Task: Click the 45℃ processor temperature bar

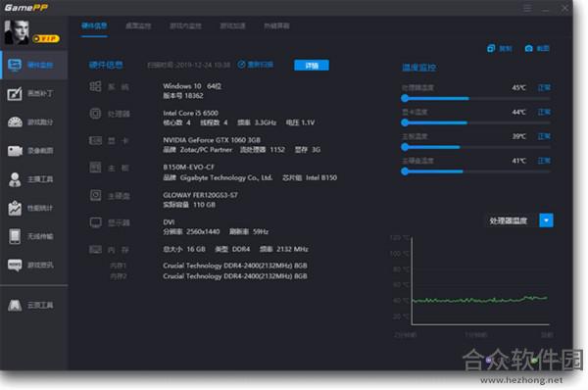Action: coord(475,99)
